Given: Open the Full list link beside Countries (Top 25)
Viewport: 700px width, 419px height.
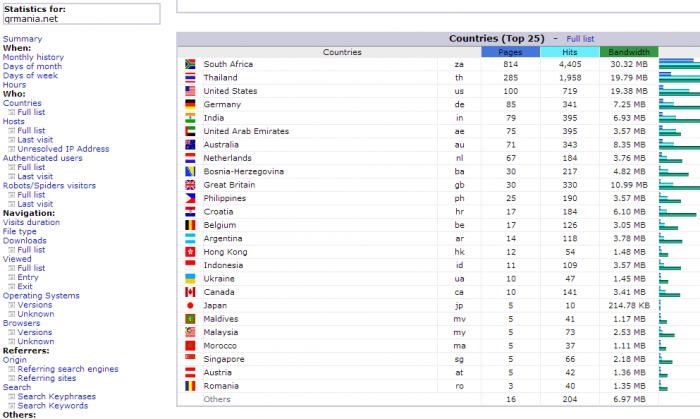Looking at the screenshot, I should click(580, 39).
